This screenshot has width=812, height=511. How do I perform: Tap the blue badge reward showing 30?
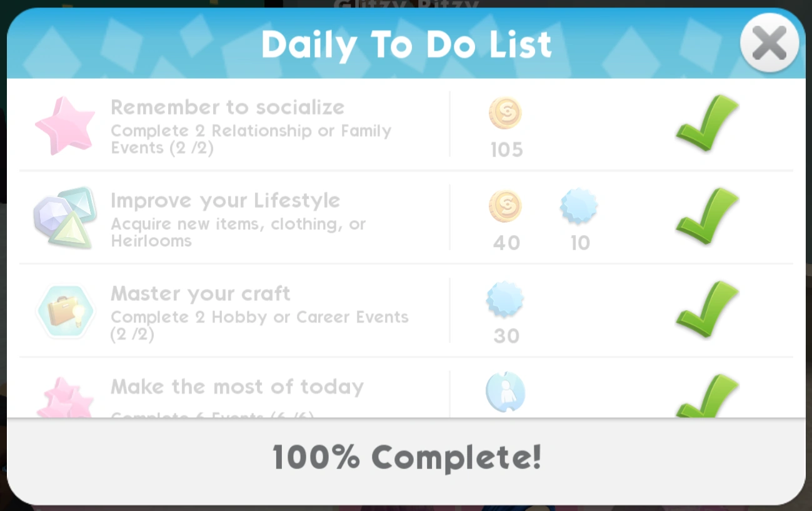(x=505, y=300)
